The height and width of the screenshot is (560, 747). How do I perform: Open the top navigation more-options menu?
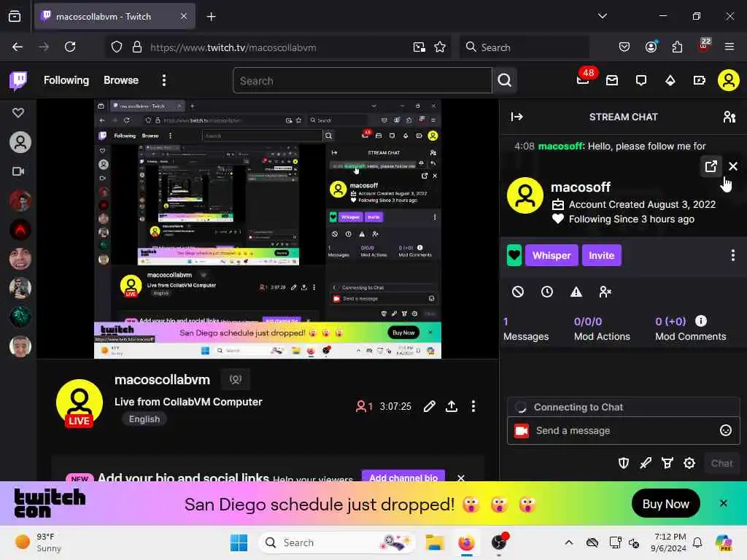tap(164, 80)
